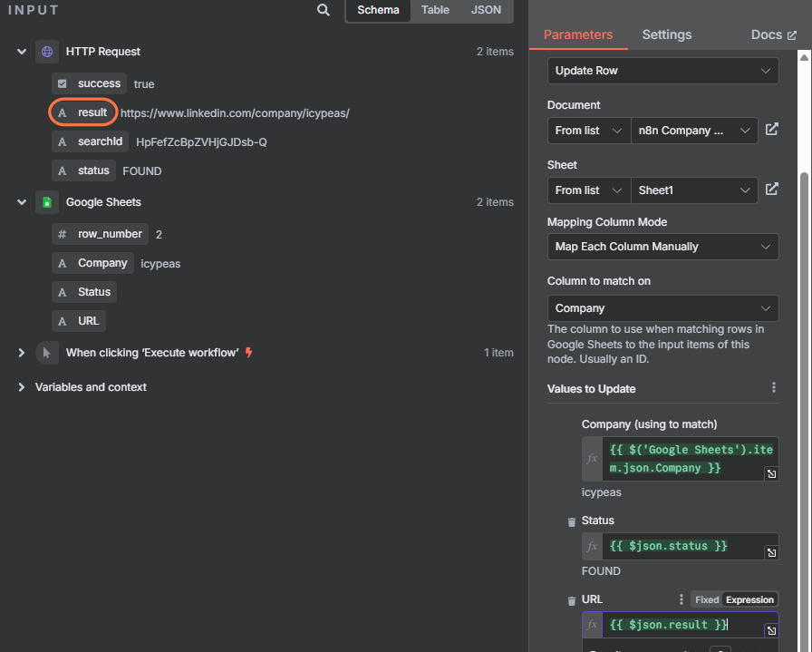Image resolution: width=812 pixels, height=652 pixels.
Task: Click the lightning bolt trigger icon
Action: (x=249, y=353)
